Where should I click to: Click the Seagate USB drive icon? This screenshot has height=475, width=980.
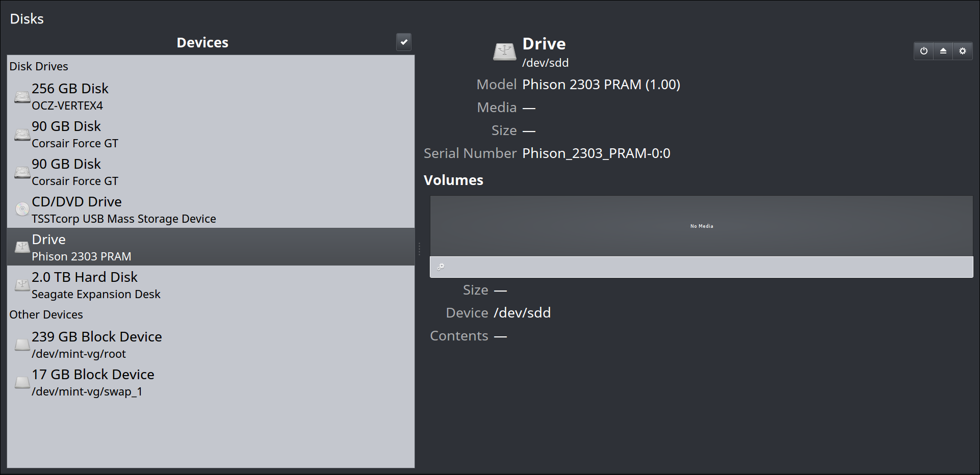click(22, 285)
